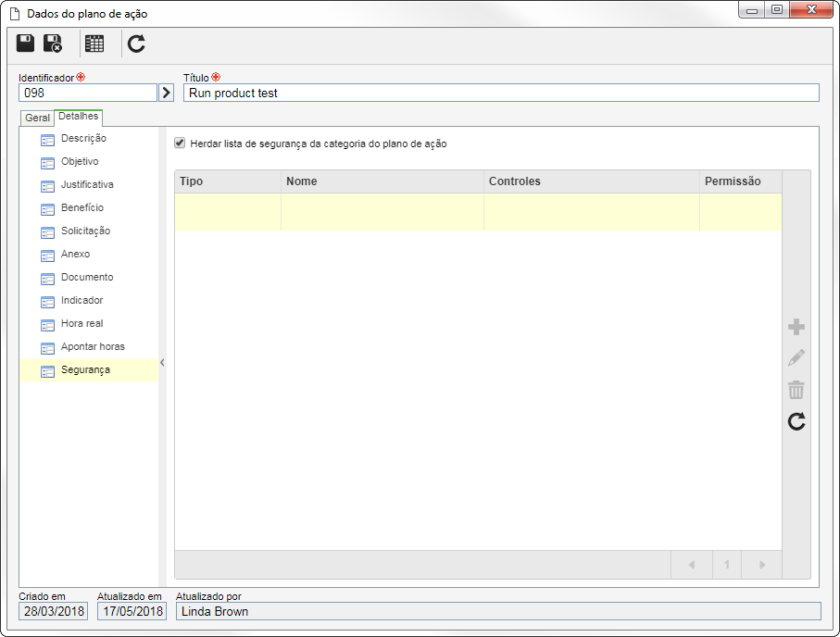Click the Criado em date field
Image resolution: width=840 pixels, height=637 pixels.
[53, 611]
